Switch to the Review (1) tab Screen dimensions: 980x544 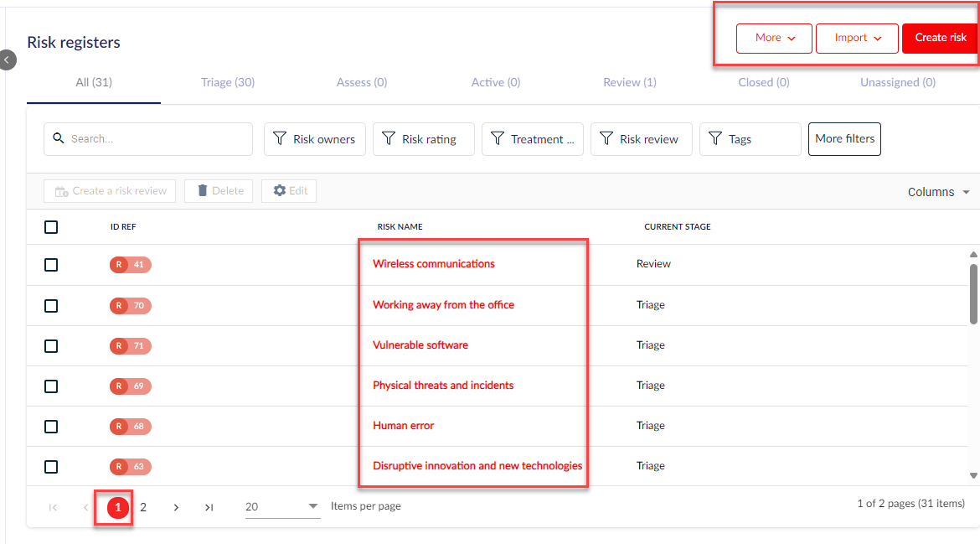[630, 82]
